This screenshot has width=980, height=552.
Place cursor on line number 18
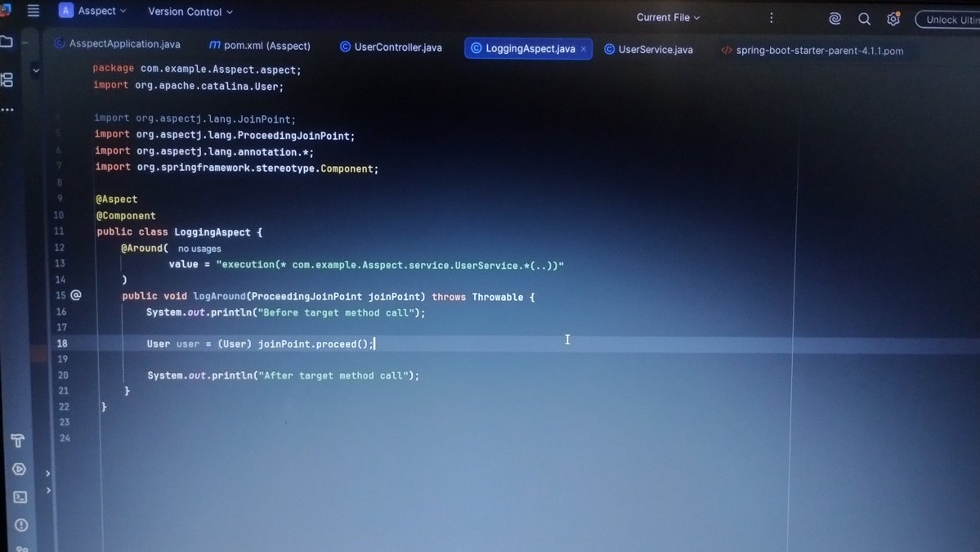coord(62,343)
